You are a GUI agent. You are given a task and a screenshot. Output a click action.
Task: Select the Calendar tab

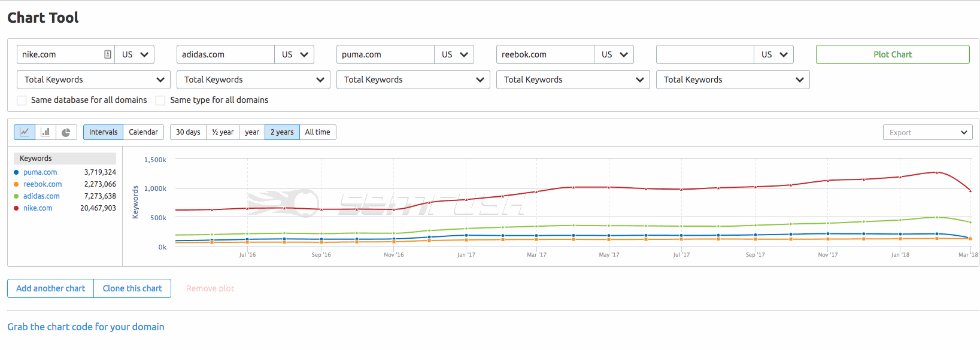pyautogui.click(x=144, y=132)
